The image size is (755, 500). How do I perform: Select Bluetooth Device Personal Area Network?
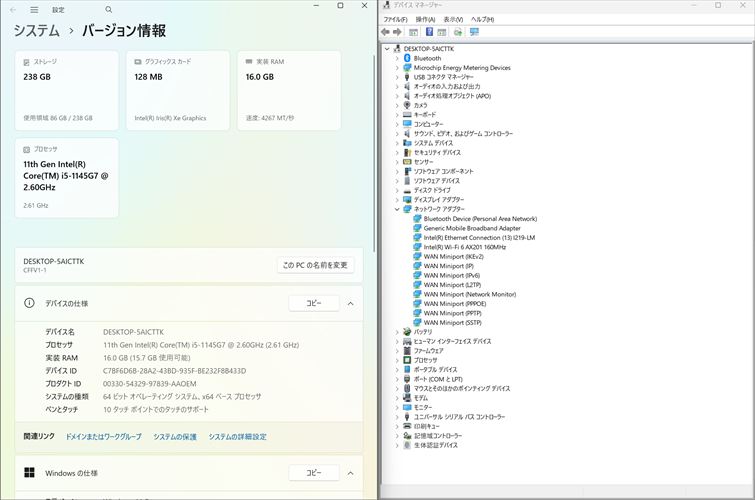479,218
